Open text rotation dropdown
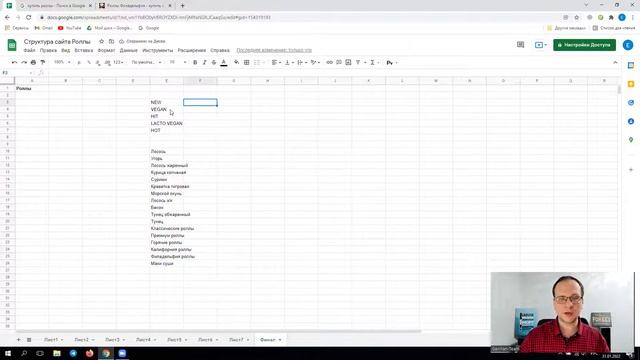 [x=315, y=62]
